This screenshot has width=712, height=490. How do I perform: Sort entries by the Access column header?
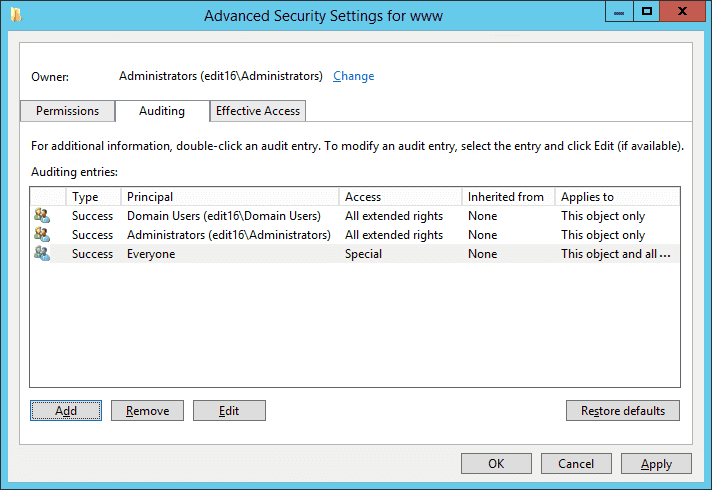point(400,197)
